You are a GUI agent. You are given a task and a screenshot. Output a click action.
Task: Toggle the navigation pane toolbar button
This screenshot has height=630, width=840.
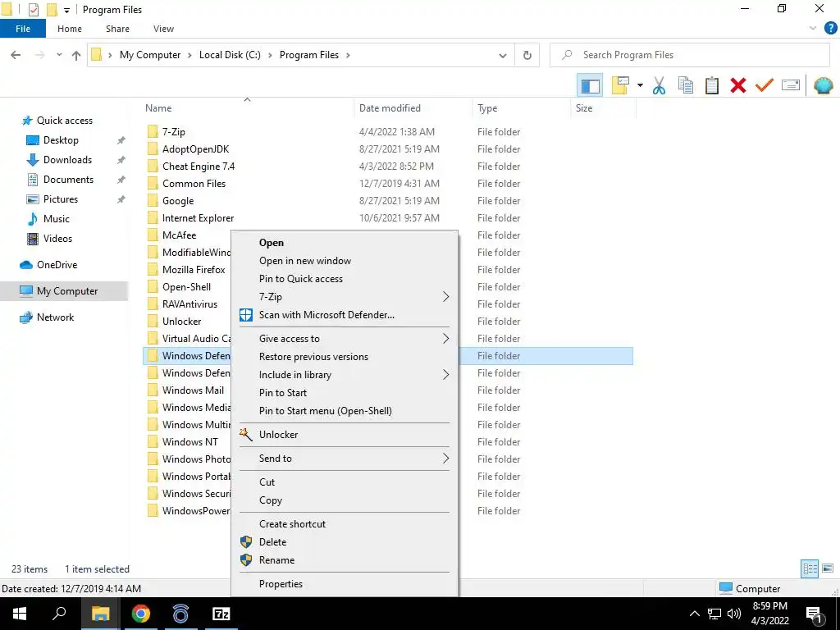coord(590,85)
